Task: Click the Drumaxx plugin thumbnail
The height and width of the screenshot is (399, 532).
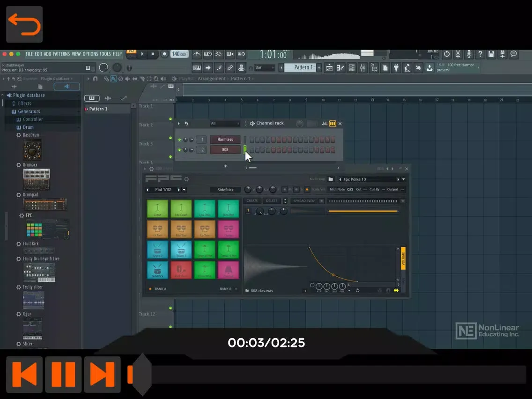Action: pos(37,179)
